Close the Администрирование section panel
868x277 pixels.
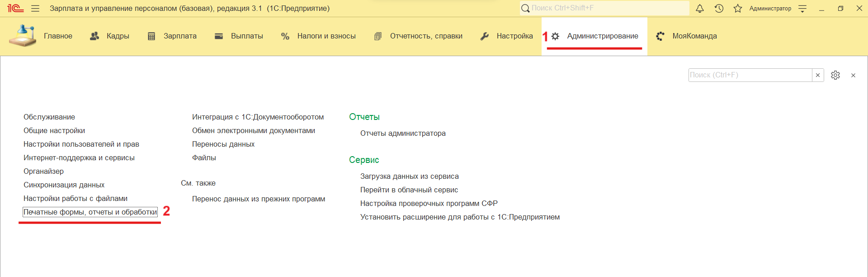pyautogui.click(x=853, y=76)
